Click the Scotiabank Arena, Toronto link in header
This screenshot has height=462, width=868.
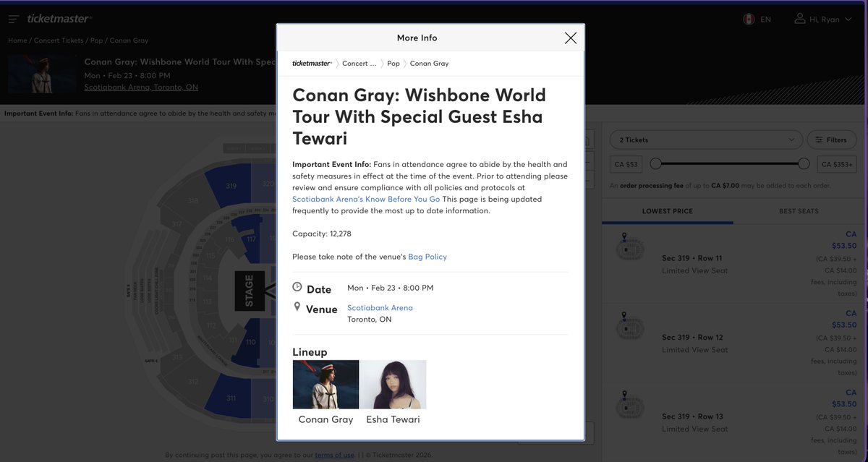point(141,87)
